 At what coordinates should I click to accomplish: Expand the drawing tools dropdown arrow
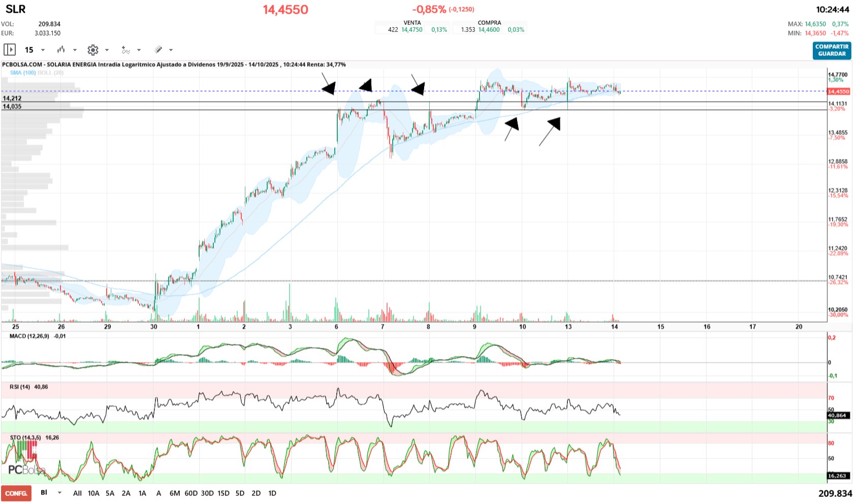[171, 50]
